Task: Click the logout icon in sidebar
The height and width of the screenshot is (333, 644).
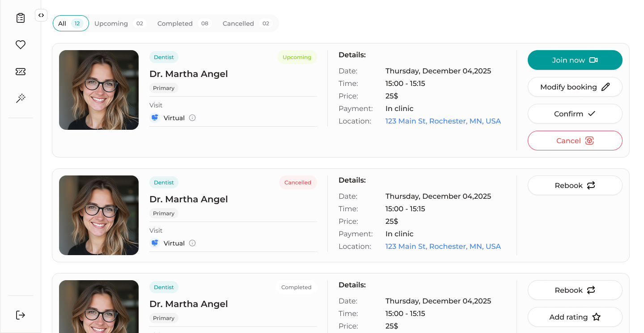Action: click(21, 315)
